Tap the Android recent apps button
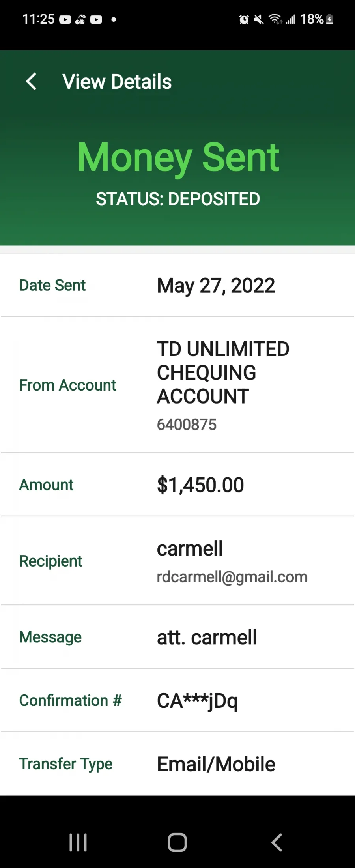Viewport: 355px width, 868px height. click(x=78, y=842)
